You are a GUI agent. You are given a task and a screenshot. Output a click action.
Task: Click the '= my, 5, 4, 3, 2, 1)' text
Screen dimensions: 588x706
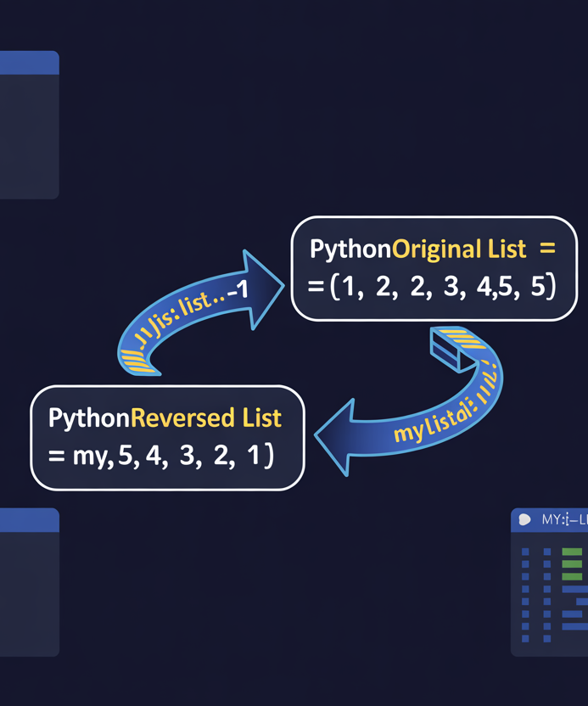(x=161, y=458)
